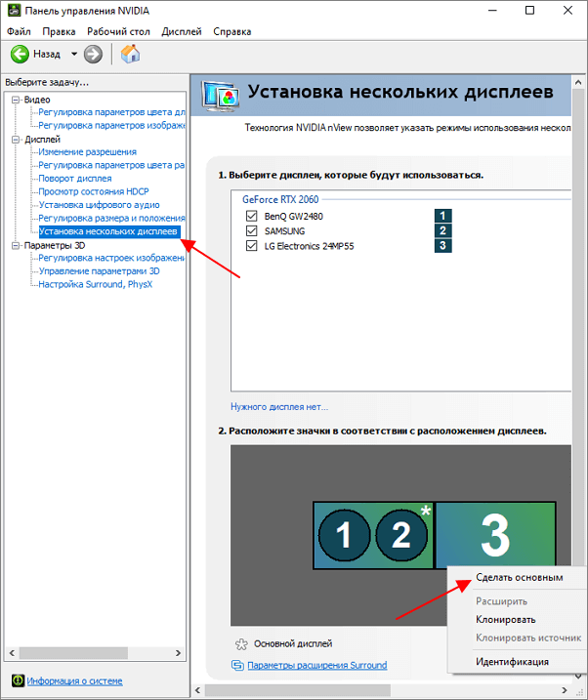Open the Правка menu

click(x=59, y=31)
